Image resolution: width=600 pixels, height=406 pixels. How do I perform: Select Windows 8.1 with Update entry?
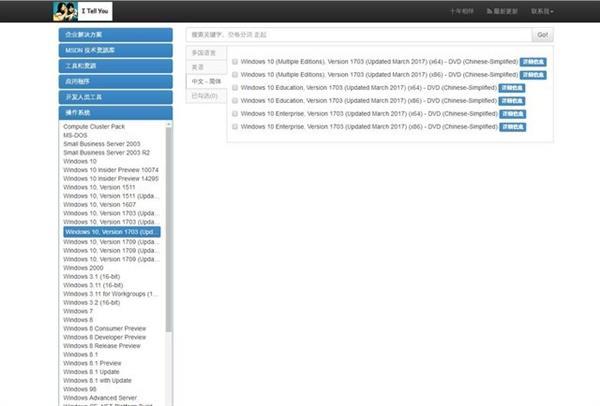pyautogui.click(x=97, y=381)
